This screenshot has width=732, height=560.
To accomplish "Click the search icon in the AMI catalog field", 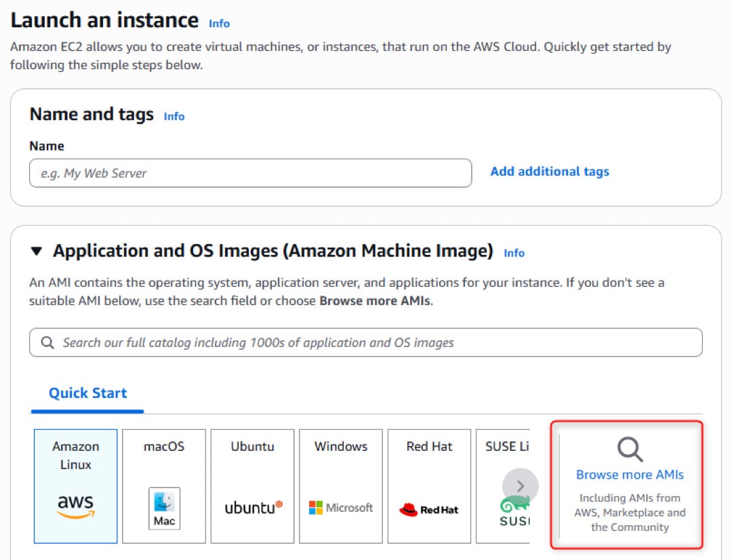I will (47, 342).
